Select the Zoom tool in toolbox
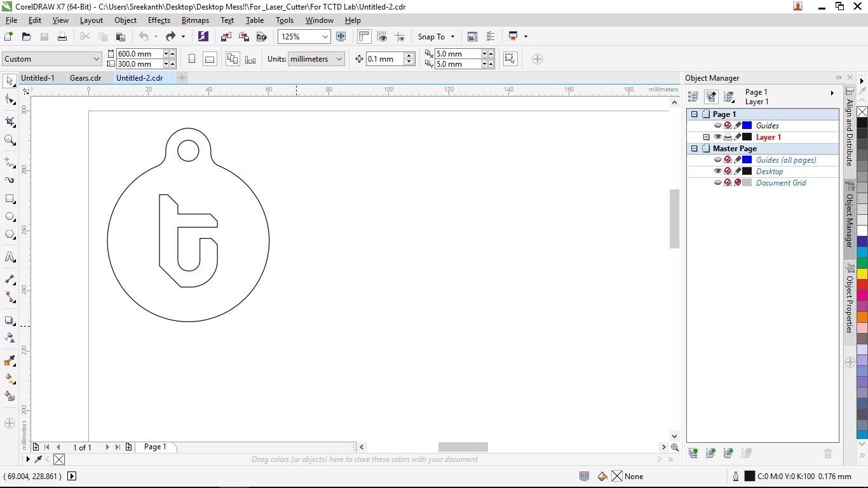The image size is (868, 488). coord(10,140)
